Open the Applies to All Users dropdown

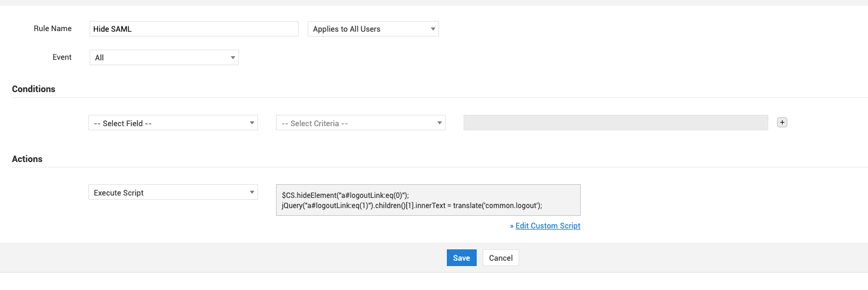[373, 29]
